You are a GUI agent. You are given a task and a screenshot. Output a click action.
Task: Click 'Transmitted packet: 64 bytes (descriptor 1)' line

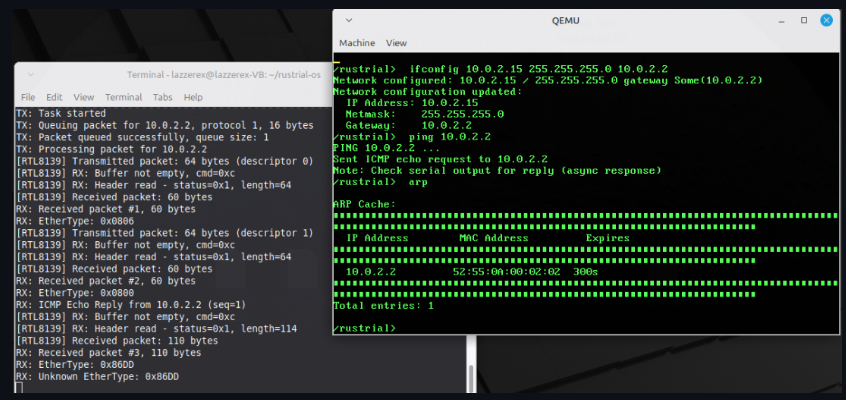pos(165,233)
